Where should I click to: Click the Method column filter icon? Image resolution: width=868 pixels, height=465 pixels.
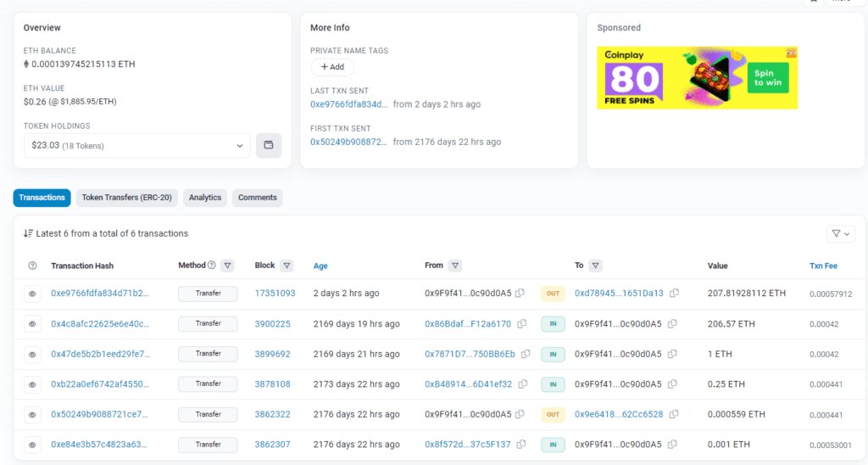pyautogui.click(x=227, y=266)
